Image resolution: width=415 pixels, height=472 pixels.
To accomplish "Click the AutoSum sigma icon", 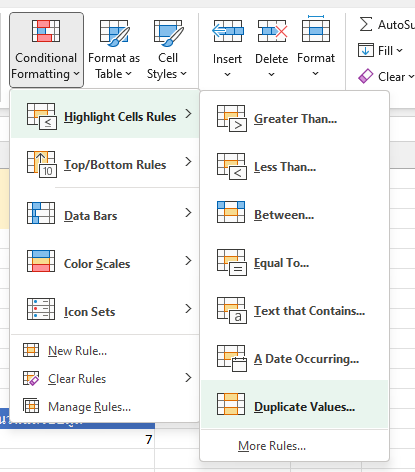I will tap(366, 24).
